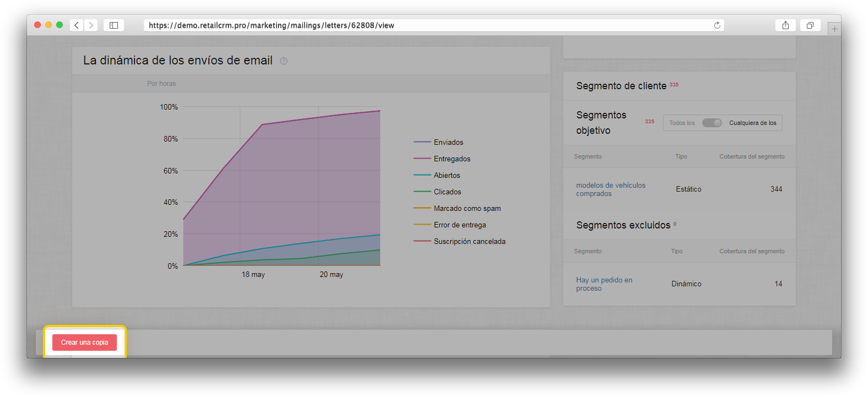Image resolution: width=868 pixels, height=397 pixels.
Task: Click the Dinámico type cell
Action: click(x=686, y=284)
